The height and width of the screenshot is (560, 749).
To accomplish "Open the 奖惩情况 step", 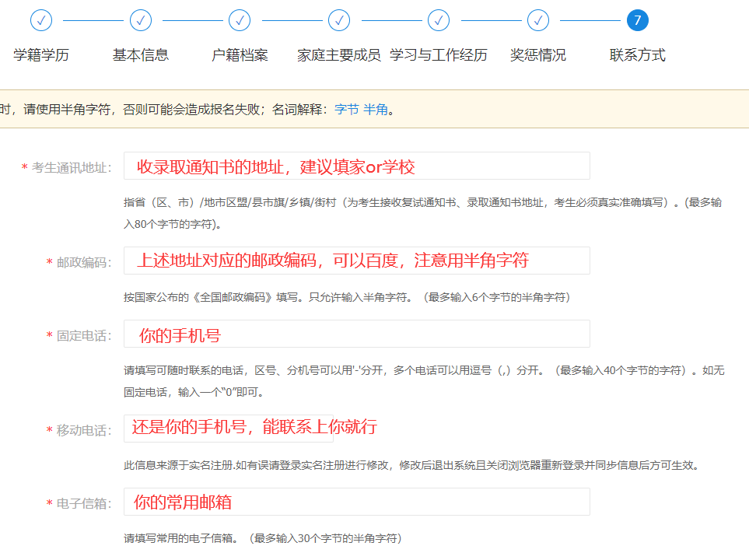I will tap(537, 54).
